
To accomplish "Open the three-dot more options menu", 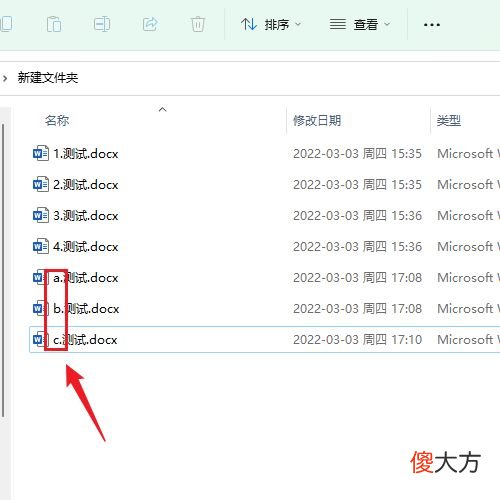I will pyautogui.click(x=432, y=25).
